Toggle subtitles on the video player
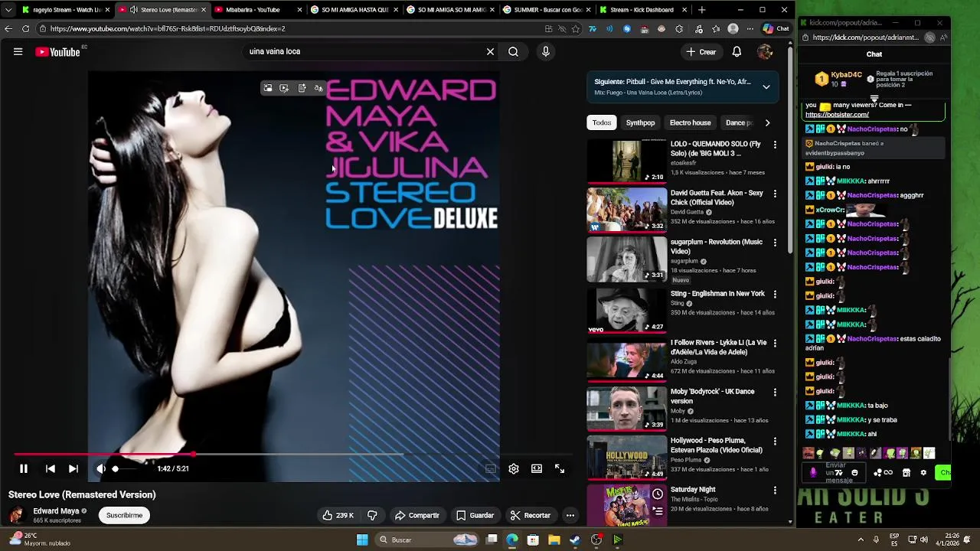 tap(491, 468)
